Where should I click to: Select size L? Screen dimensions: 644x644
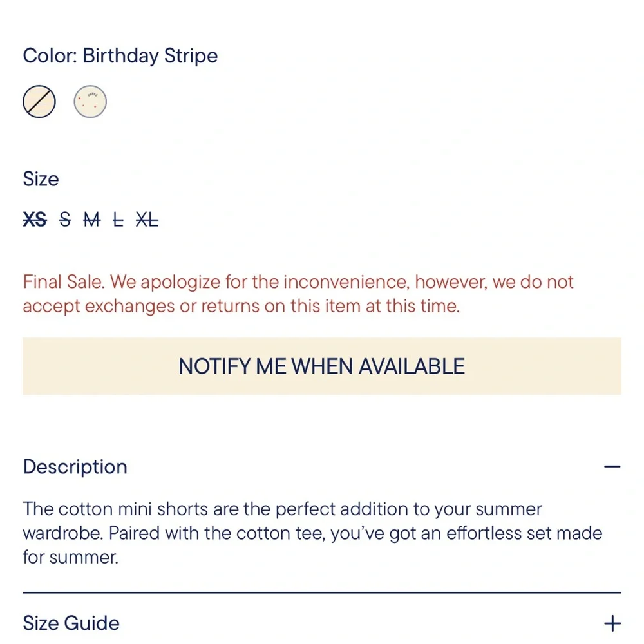coord(119,220)
